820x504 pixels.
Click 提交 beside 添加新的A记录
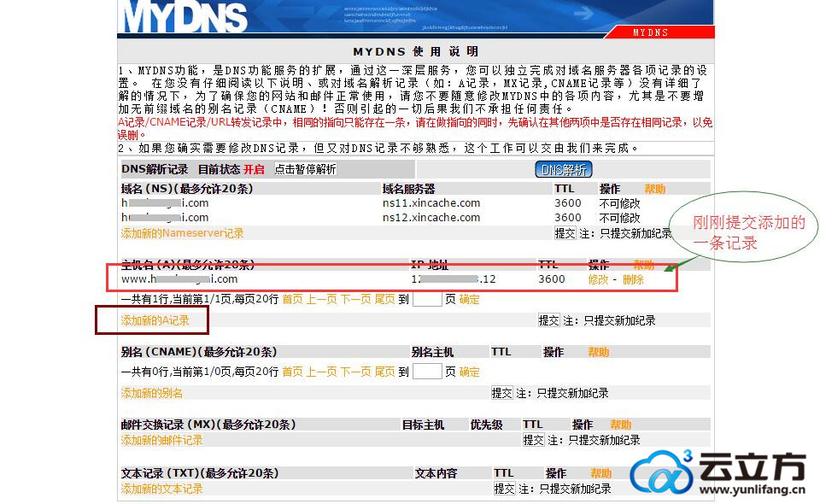[548, 320]
